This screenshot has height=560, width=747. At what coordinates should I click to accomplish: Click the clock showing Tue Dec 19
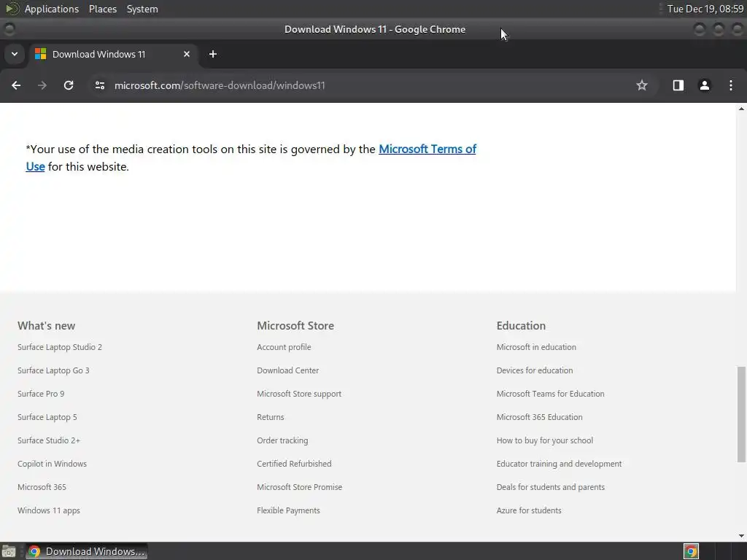tap(705, 9)
